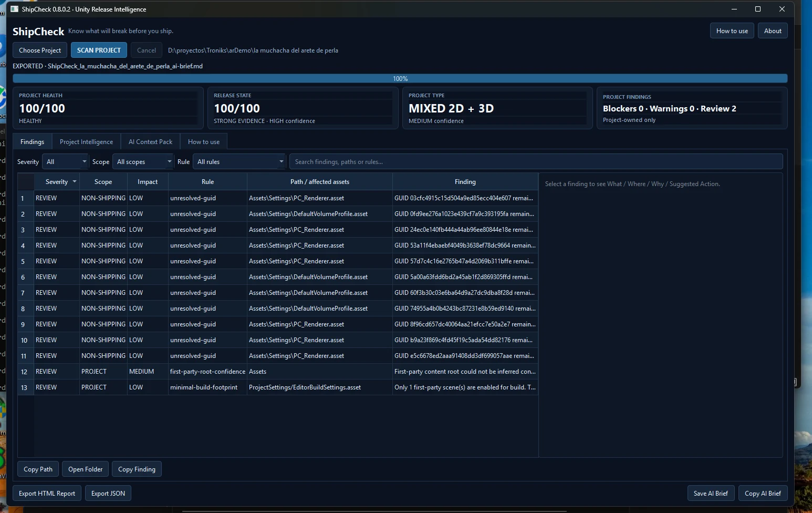The height and width of the screenshot is (513, 812).
Task: Click the ShipCheck app icon in title bar
Action: click(15, 9)
